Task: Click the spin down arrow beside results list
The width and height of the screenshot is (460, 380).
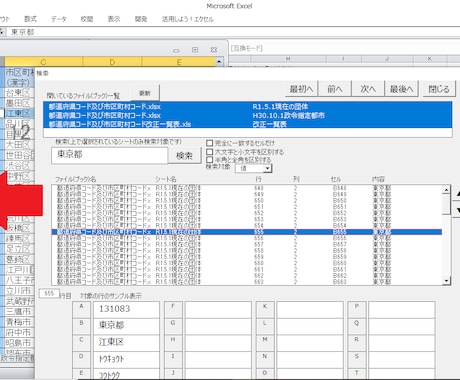Action: (457, 210)
